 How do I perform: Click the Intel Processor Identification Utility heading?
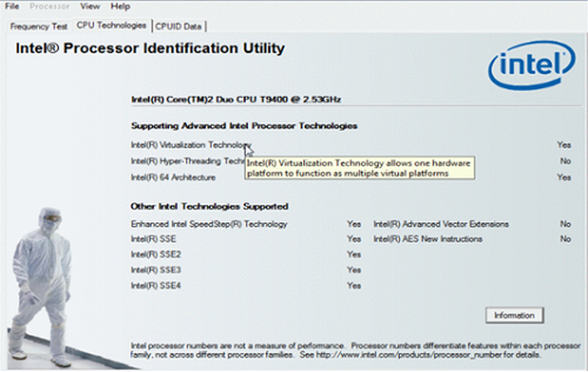click(x=150, y=48)
